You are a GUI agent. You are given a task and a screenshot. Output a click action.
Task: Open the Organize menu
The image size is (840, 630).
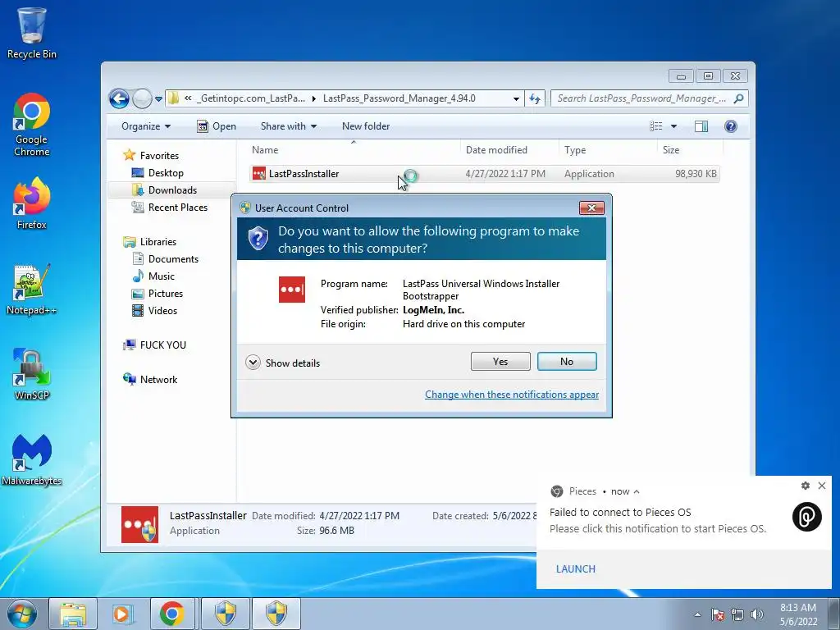click(146, 126)
